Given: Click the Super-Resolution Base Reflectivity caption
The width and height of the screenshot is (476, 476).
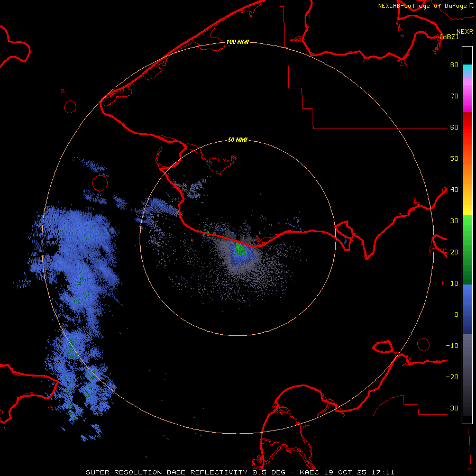Looking at the screenshot, I should pyautogui.click(x=240, y=472).
